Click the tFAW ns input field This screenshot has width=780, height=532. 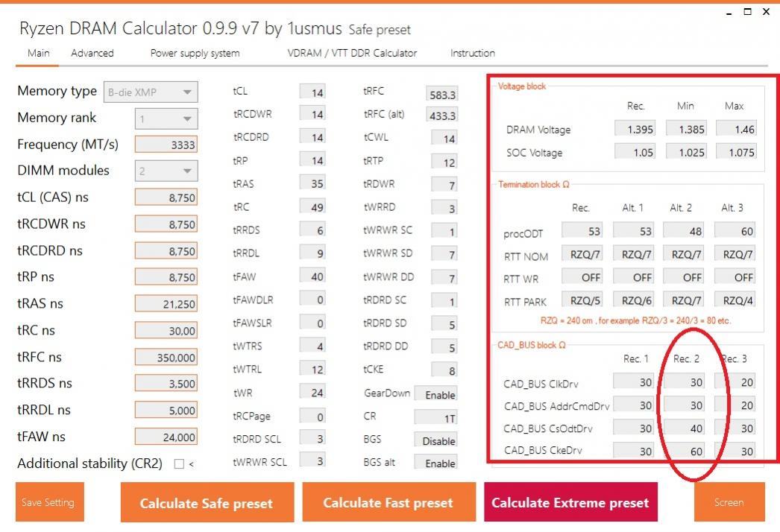coord(166,437)
